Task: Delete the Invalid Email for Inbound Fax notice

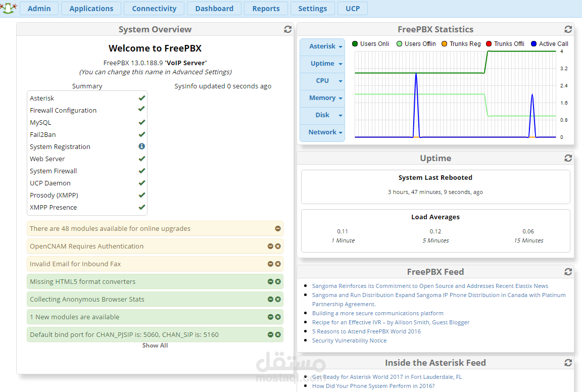Action: (x=278, y=264)
